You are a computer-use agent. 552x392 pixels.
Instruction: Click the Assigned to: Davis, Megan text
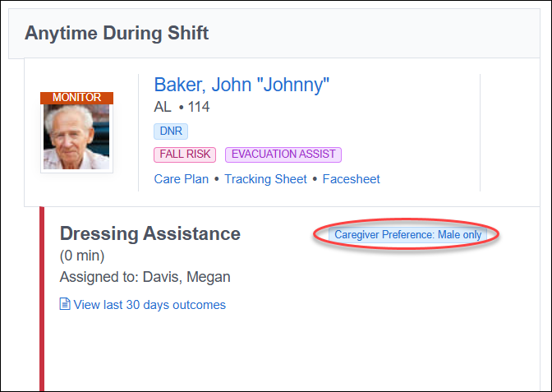[145, 277]
